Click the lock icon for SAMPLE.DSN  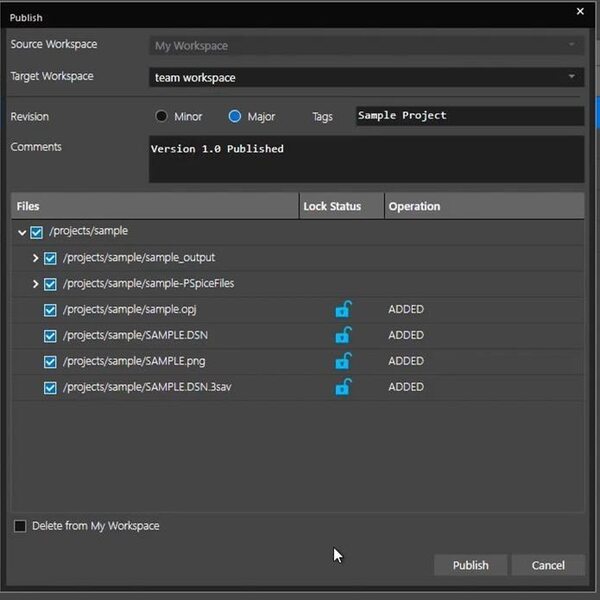(x=343, y=335)
